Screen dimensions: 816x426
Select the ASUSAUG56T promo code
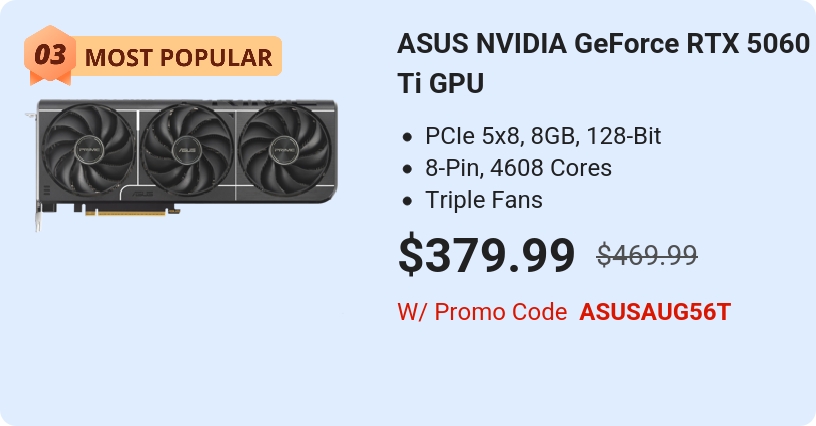coord(655,312)
